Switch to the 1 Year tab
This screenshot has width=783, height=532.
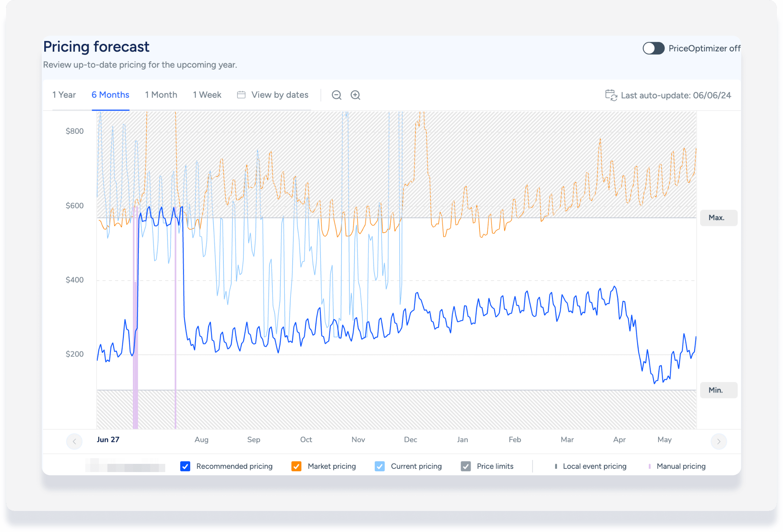click(x=64, y=95)
